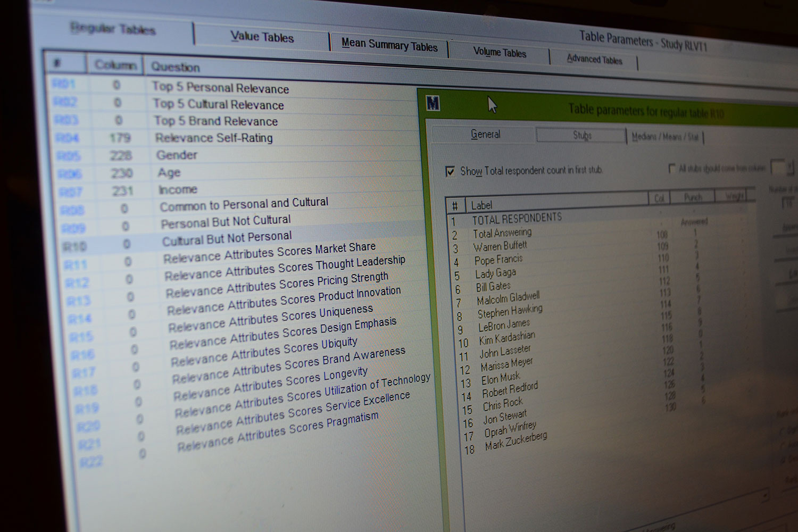Open Advanced Tables tab

tap(594, 60)
